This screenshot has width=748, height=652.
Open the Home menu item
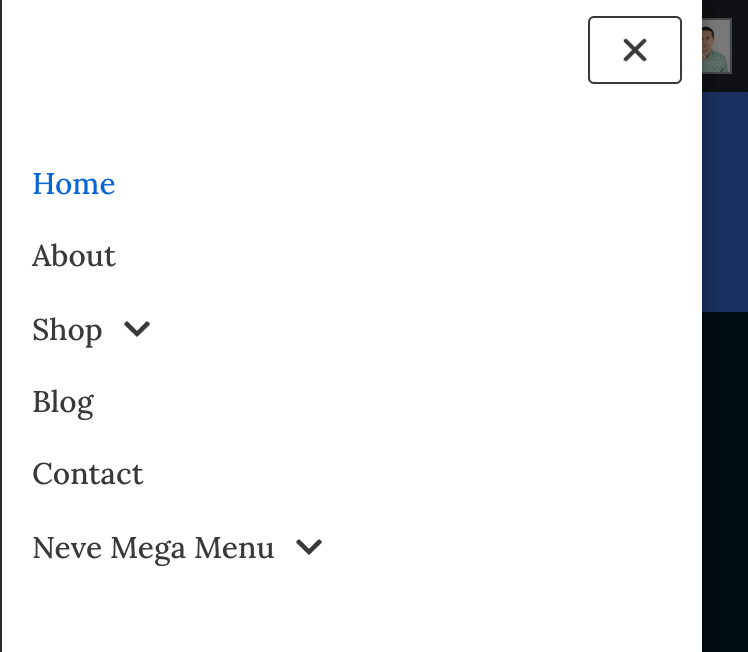[x=73, y=184]
